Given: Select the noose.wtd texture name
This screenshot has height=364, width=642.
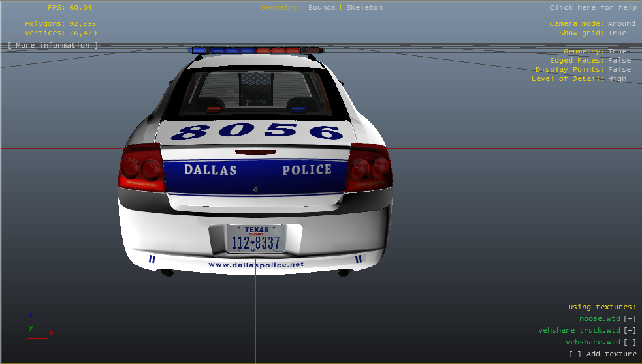Looking at the screenshot, I should pyautogui.click(x=600, y=318).
